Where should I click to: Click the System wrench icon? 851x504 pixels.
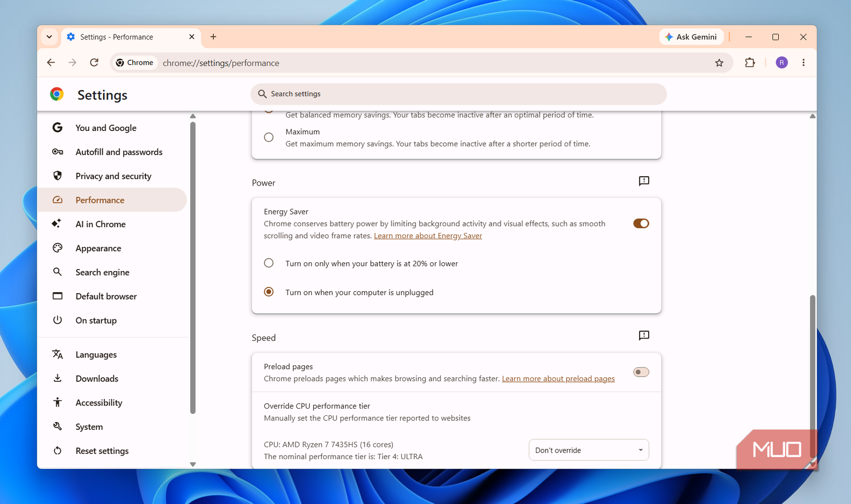point(57,426)
